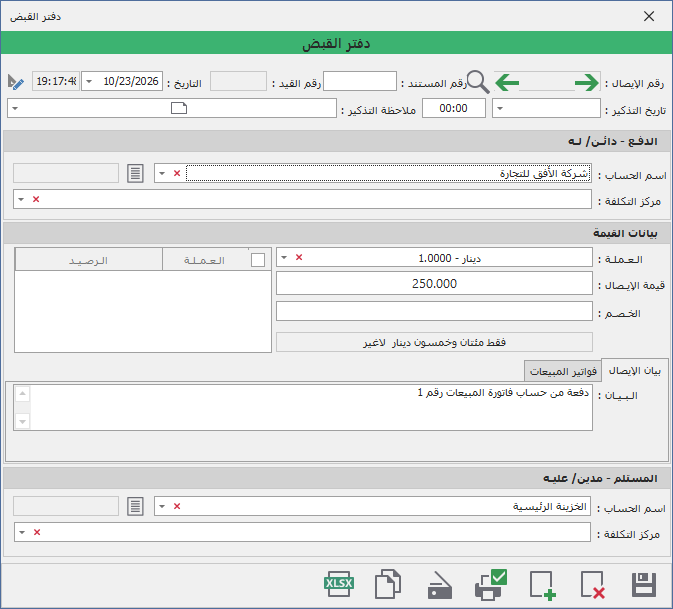The width and height of the screenshot is (673, 609).
Task: Click the رقم القيد field
Action: (x=238, y=81)
